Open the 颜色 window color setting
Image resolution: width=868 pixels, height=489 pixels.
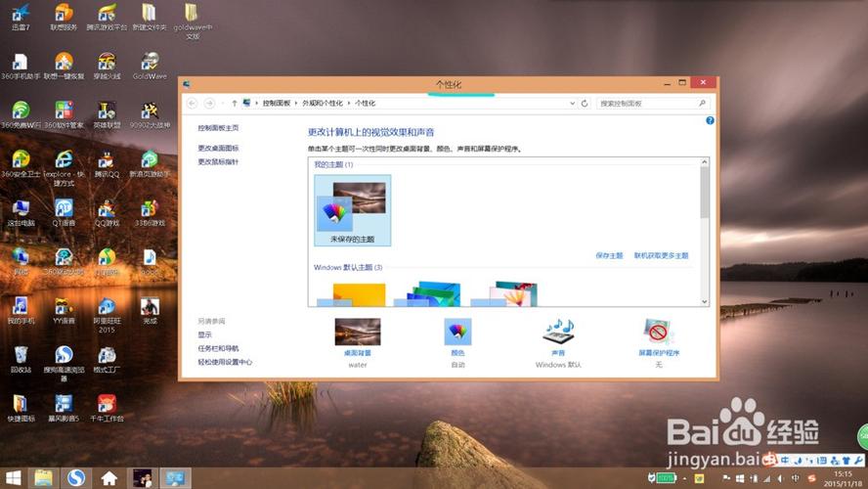coord(457,343)
